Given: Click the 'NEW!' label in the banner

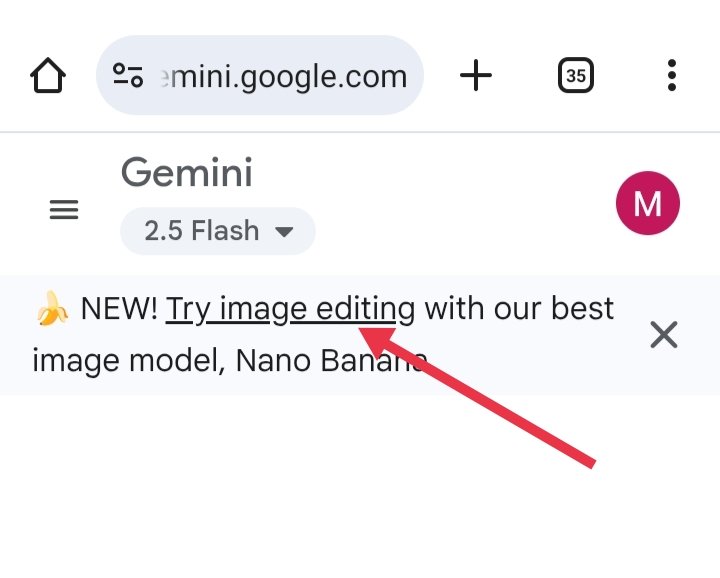Looking at the screenshot, I should [119, 309].
